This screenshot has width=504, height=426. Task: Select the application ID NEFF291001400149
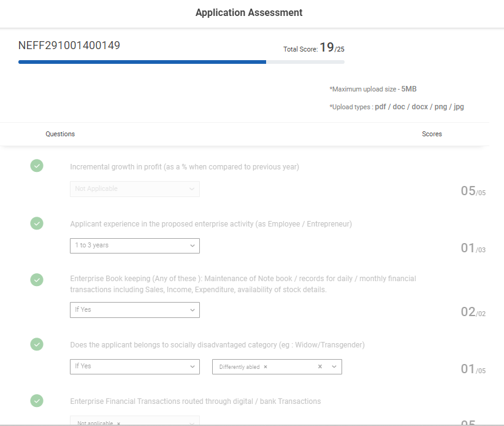pos(69,45)
